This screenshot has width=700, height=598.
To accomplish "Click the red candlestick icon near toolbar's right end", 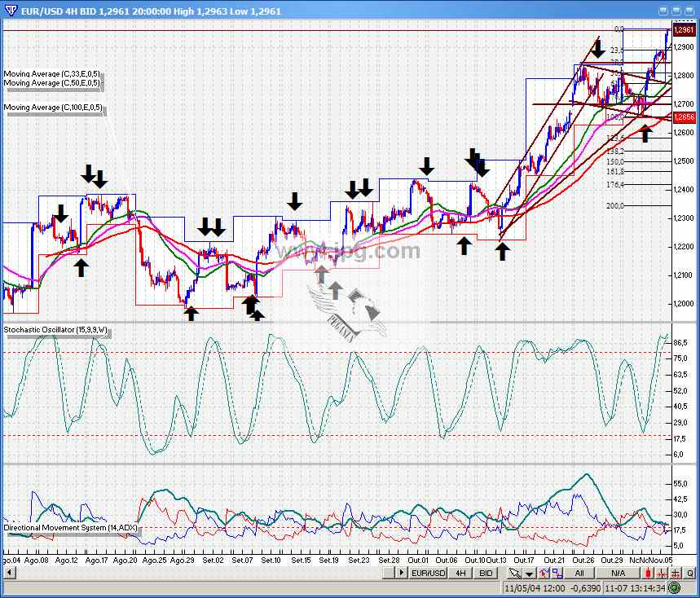I will pos(647,574).
